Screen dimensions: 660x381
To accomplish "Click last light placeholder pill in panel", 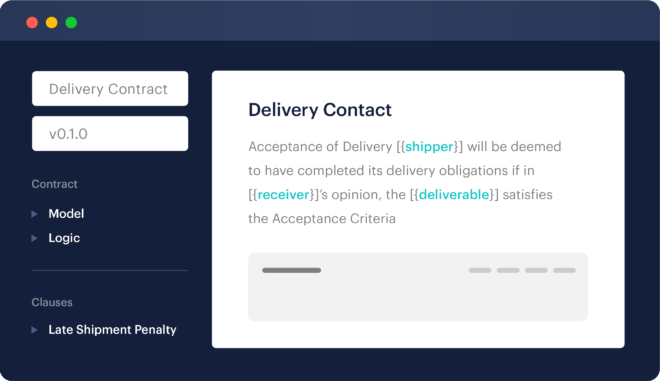I will 564,270.
